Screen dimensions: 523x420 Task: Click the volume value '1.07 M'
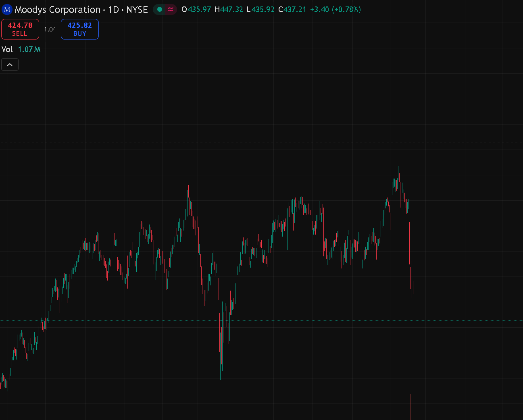[29, 49]
